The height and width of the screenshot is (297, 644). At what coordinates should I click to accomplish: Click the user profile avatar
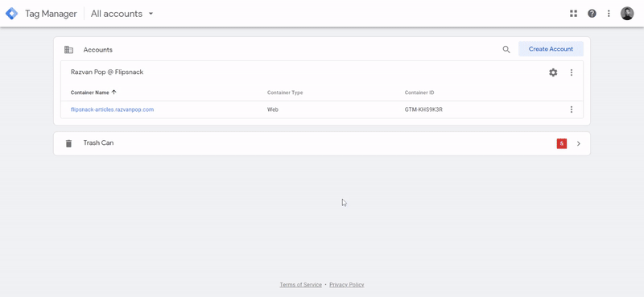click(x=627, y=14)
